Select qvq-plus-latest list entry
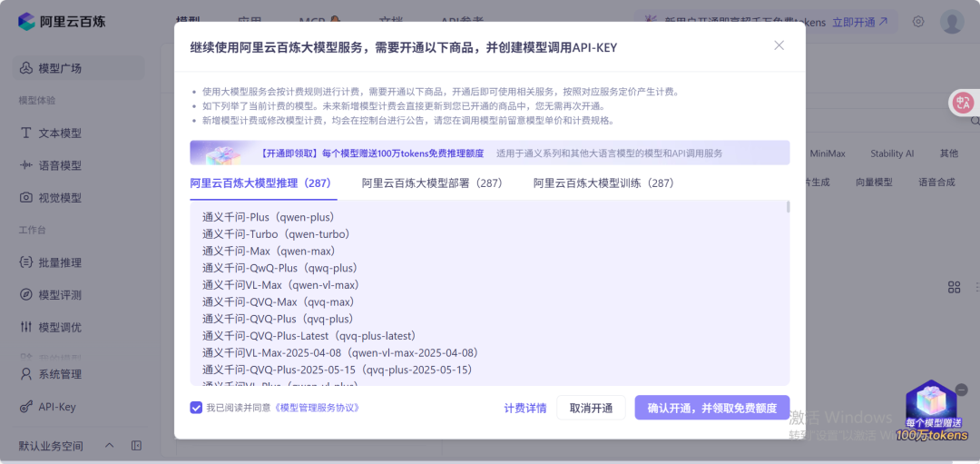 [x=309, y=336]
